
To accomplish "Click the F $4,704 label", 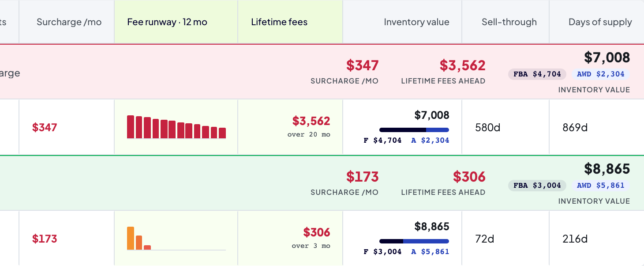I will point(382,141).
